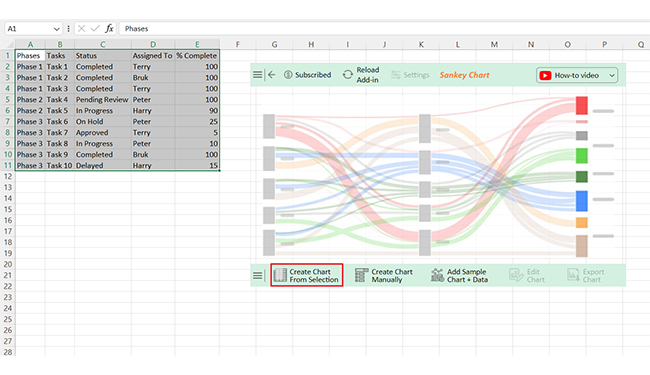Click the Name Box showing A1
This screenshot has width=650, height=375.
tap(29, 29)
